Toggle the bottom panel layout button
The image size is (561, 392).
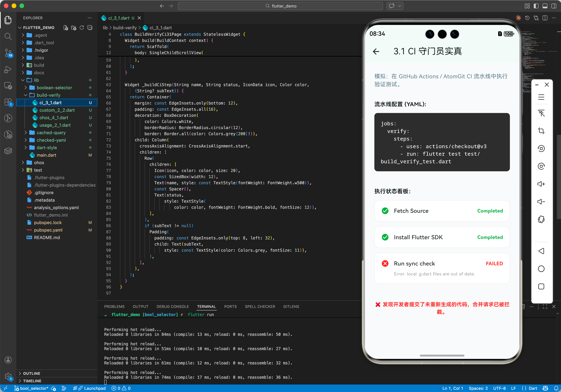coord(545,6)
